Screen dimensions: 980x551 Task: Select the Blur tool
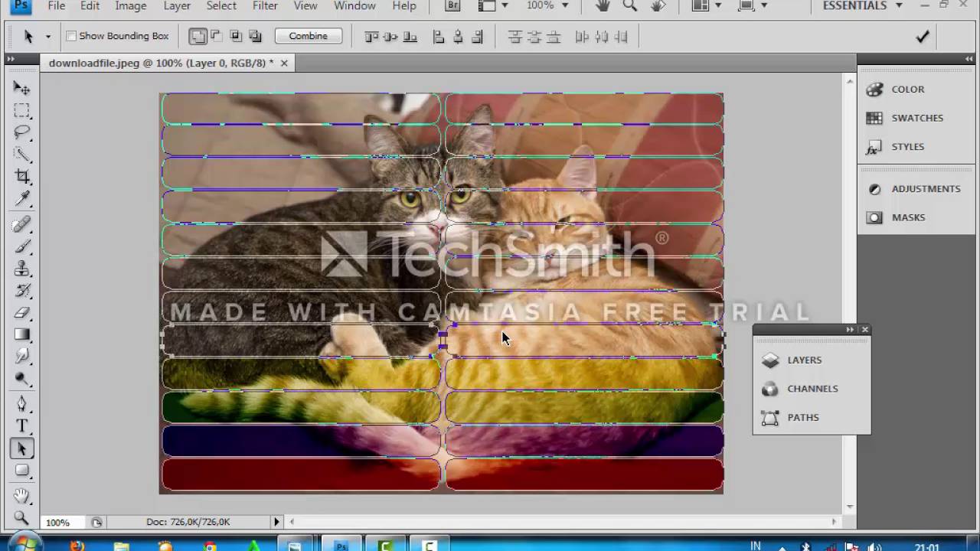pos(21,357)
